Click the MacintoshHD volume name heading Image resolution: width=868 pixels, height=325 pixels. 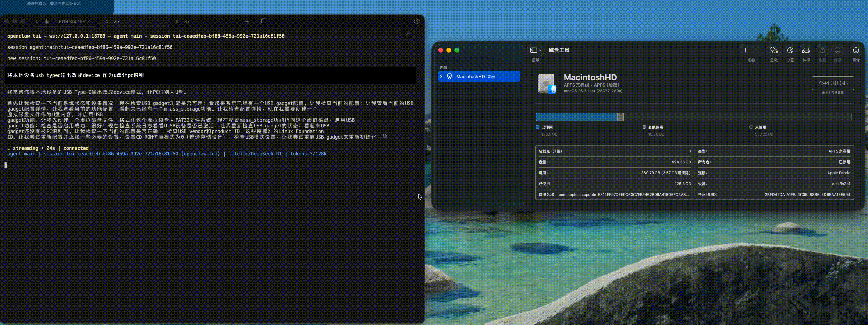[590, 77]
